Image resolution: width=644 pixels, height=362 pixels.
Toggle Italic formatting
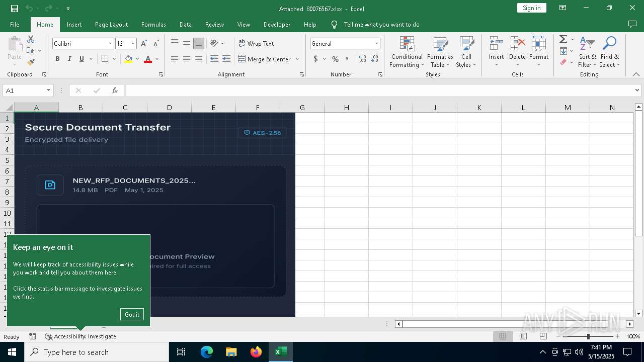[x=69, y=59]
